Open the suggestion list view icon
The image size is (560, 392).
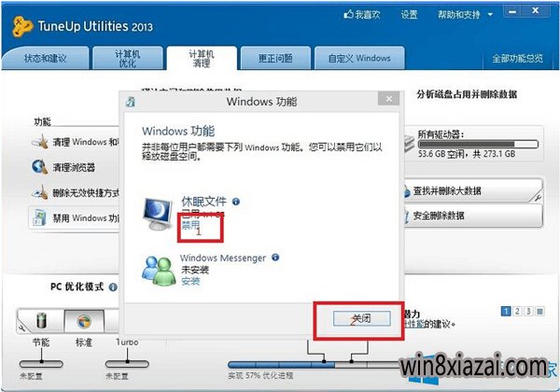[539, 312]
